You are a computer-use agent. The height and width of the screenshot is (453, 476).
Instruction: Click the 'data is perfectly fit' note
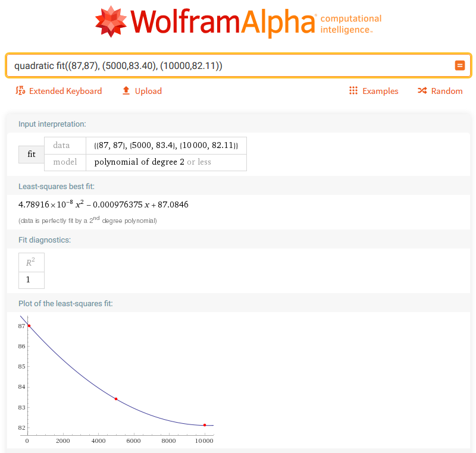pyautogui.click(x=87, y=220)
